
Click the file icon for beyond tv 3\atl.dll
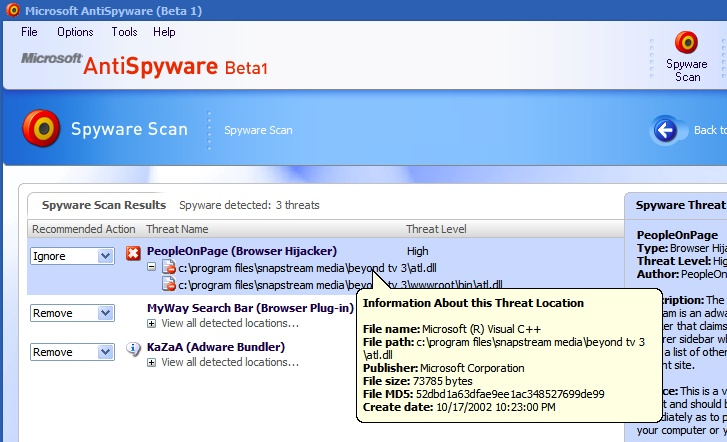click(169, 268)
